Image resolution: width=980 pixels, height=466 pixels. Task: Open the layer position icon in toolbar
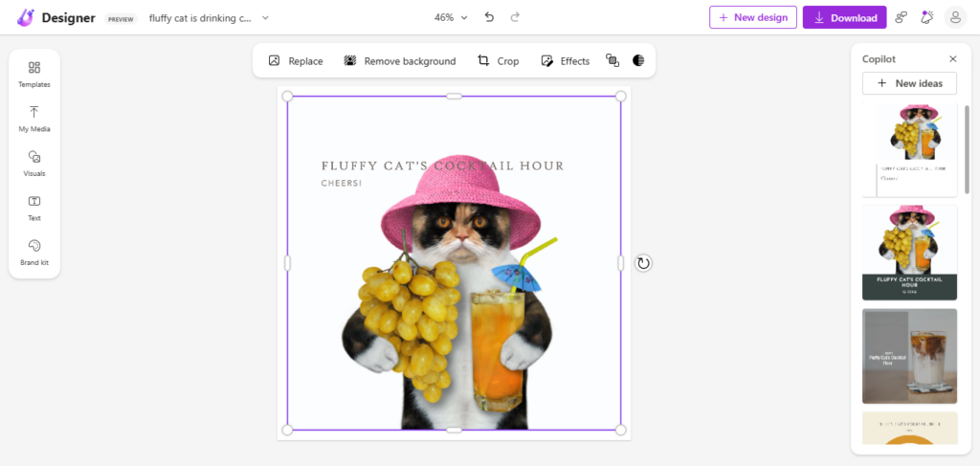point(612,60)
